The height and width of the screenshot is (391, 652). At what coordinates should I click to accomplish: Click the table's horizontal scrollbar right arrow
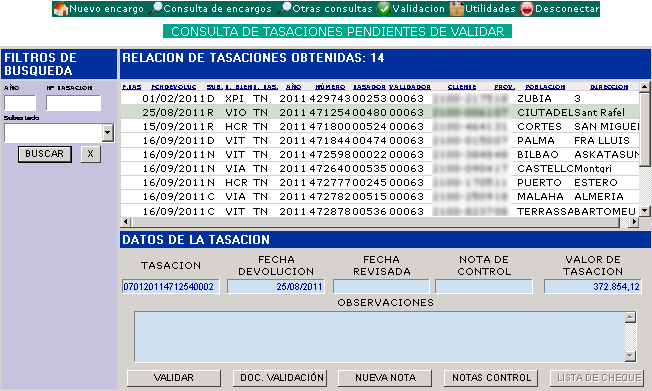634,222
